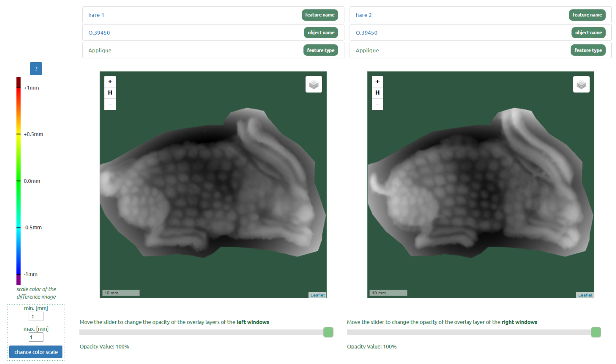The height and width of the screenshot is (364, 616).
Task: Open the layers control on right map
Action: coord(581,84)
